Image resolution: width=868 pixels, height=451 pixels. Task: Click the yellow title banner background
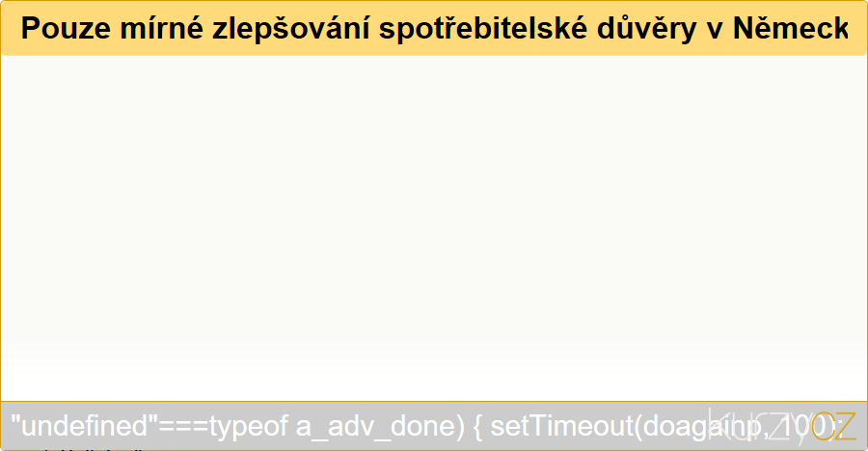pyautogui.click(x=434, y=28)
